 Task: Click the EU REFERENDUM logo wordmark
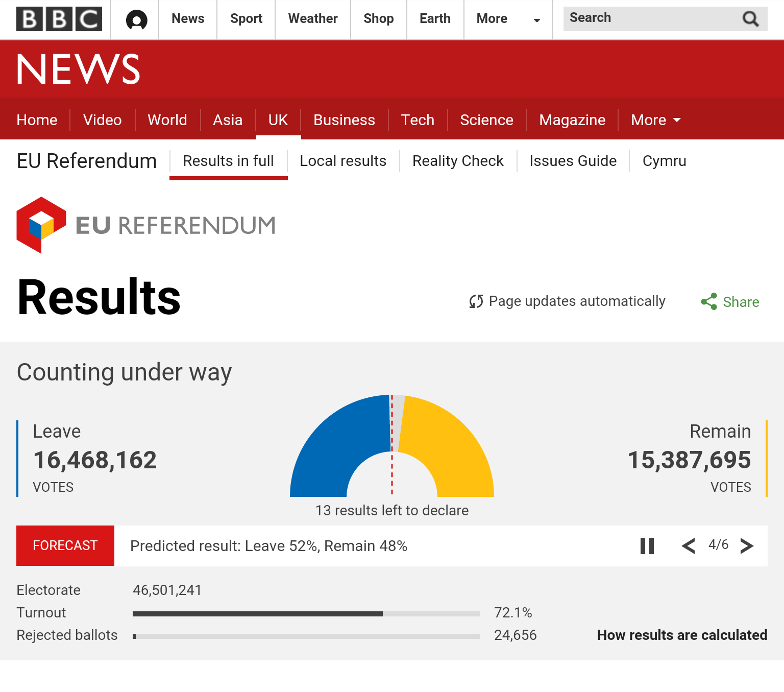pyautogui.click(x=176, y=225)
